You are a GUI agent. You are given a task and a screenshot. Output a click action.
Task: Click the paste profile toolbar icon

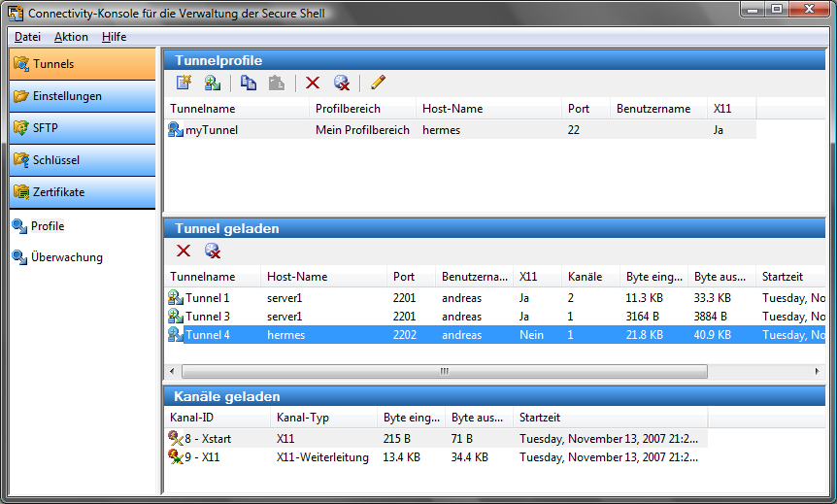(277, 83)
